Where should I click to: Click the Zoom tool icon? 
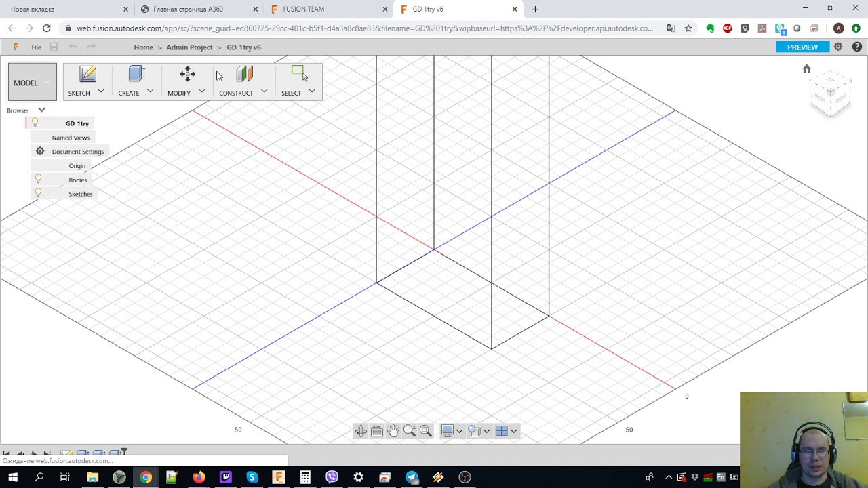pos(410,431)
